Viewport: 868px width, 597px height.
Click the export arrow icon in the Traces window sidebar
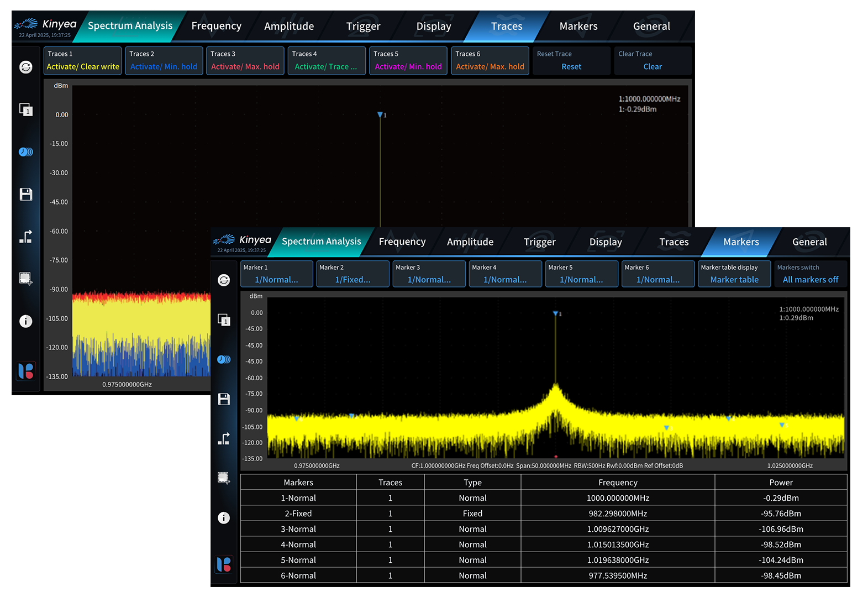(x=26, y=237)
